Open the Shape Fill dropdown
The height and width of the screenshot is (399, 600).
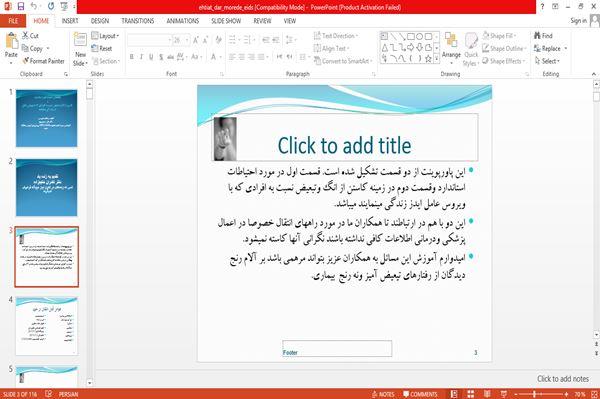click(499, 36)
